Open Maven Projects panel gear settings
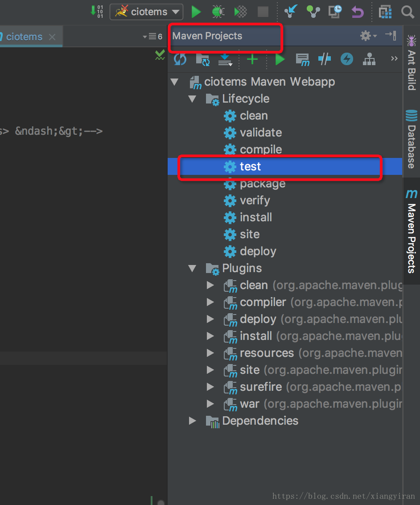The image size is (420, 505). click(368, 35)
